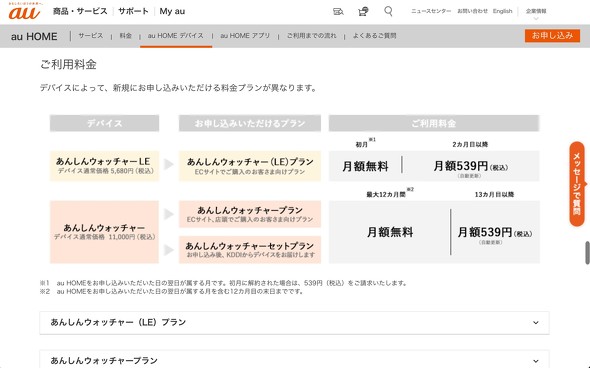Expand あんしんウォッチャープラン accordion
Viewport: 590px width, 368px height.
click(294, 359)
